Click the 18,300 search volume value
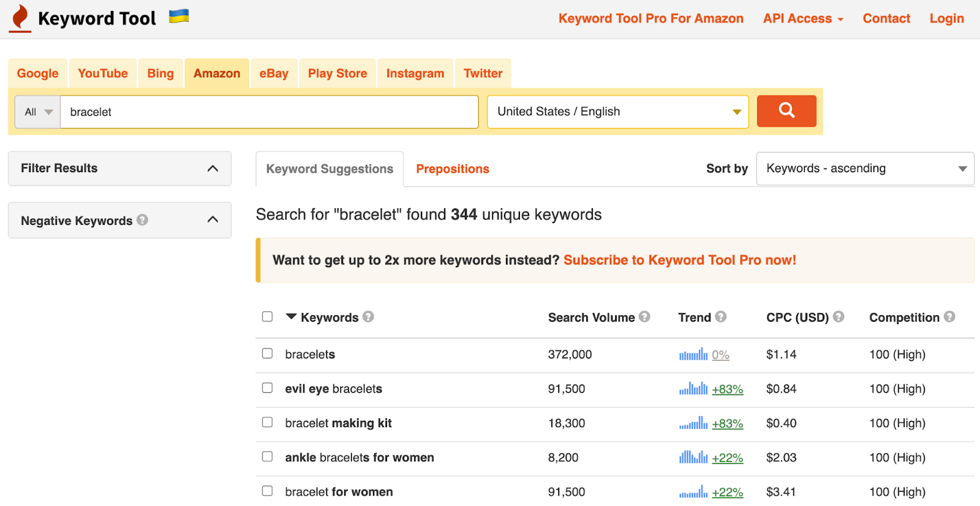Image resolution: width=980 pixels, height=506 pixels. tap(567, 423)
